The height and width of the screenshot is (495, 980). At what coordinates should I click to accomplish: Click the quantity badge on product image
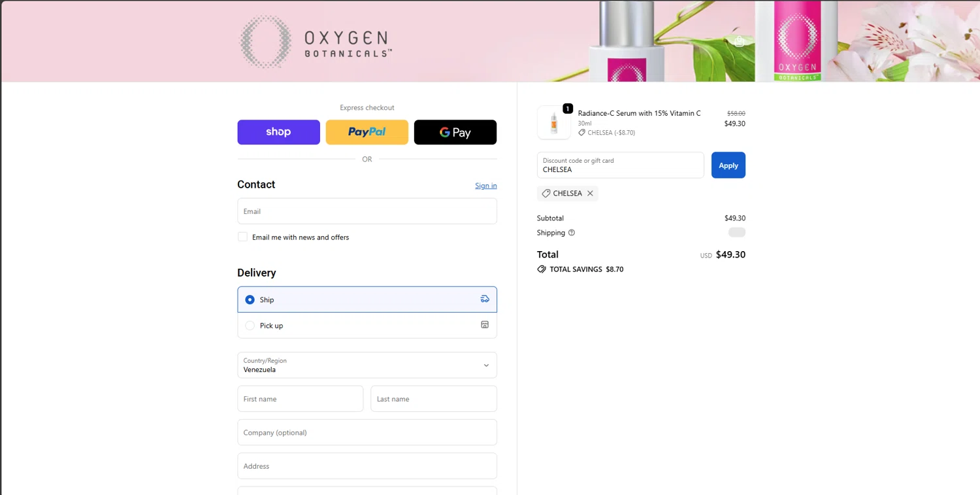568,109
